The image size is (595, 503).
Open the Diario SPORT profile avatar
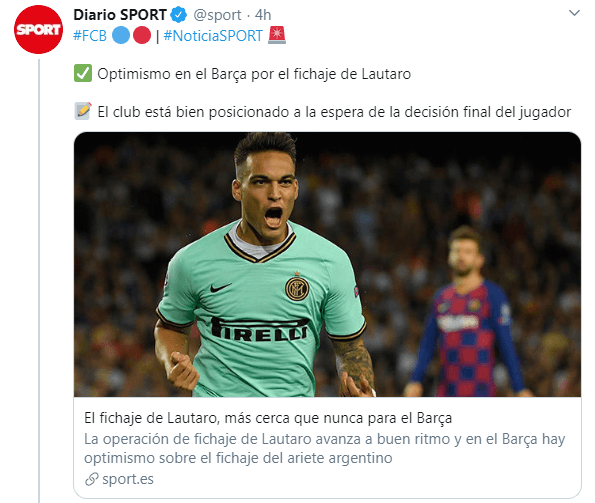coord(38,29)
